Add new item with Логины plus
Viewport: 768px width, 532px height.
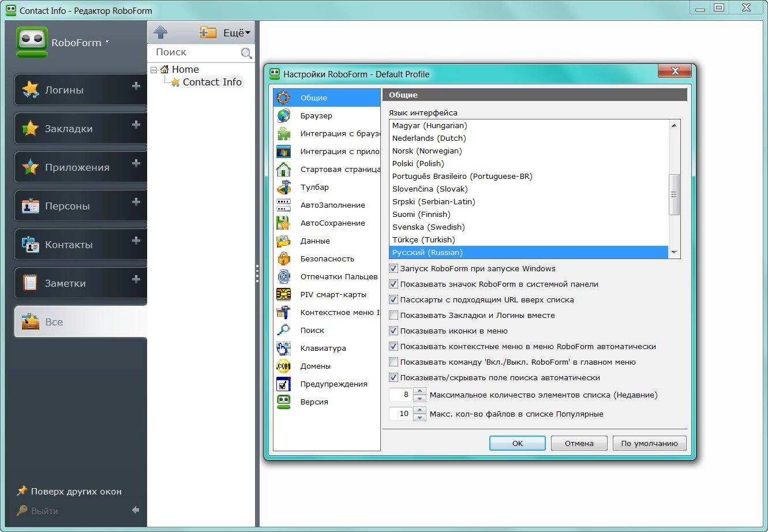point(136,86)
